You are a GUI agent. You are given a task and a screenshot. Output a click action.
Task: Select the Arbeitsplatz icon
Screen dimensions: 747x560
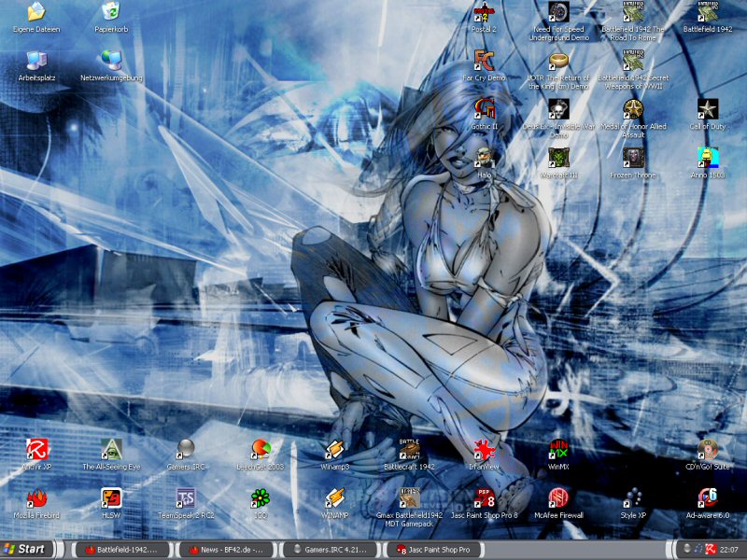(x=36, y=61)
